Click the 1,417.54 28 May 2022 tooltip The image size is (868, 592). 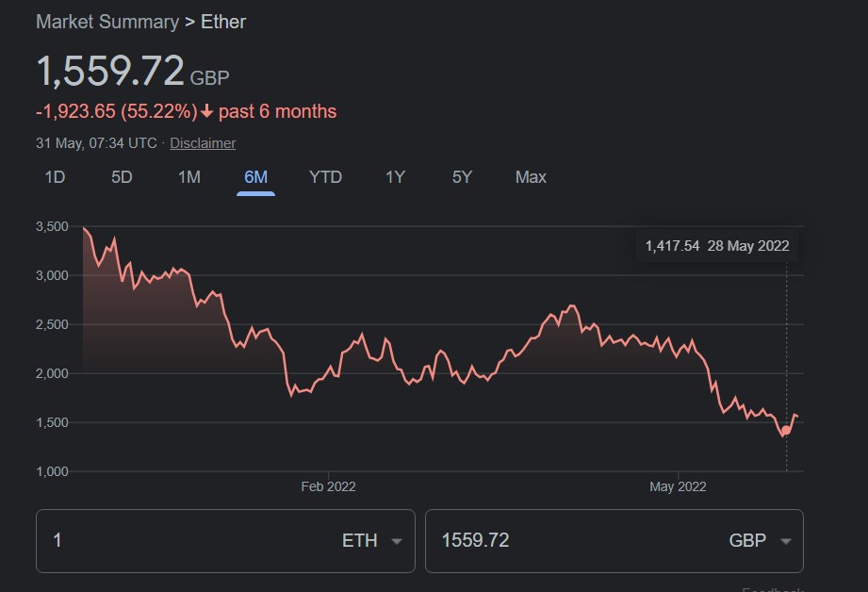tap(716, 246)
